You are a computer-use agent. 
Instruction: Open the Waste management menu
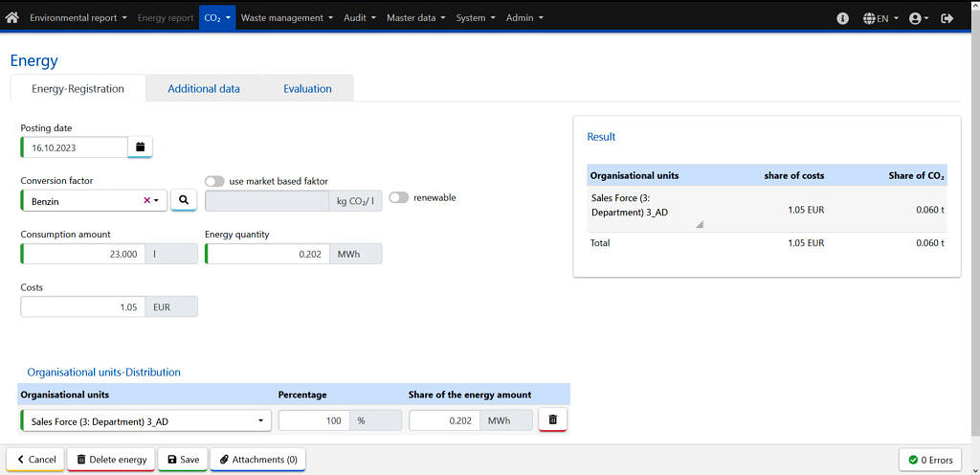[x=286, y=17]
